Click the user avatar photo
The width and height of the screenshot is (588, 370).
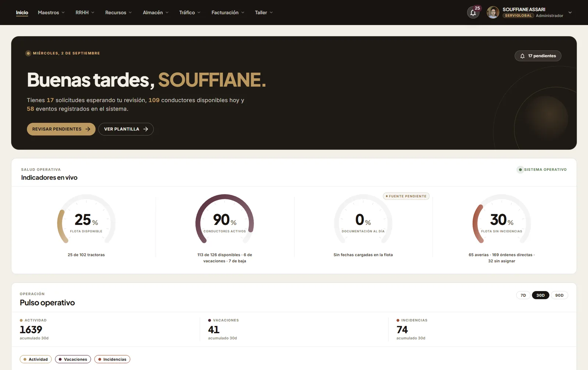(493, 12)
